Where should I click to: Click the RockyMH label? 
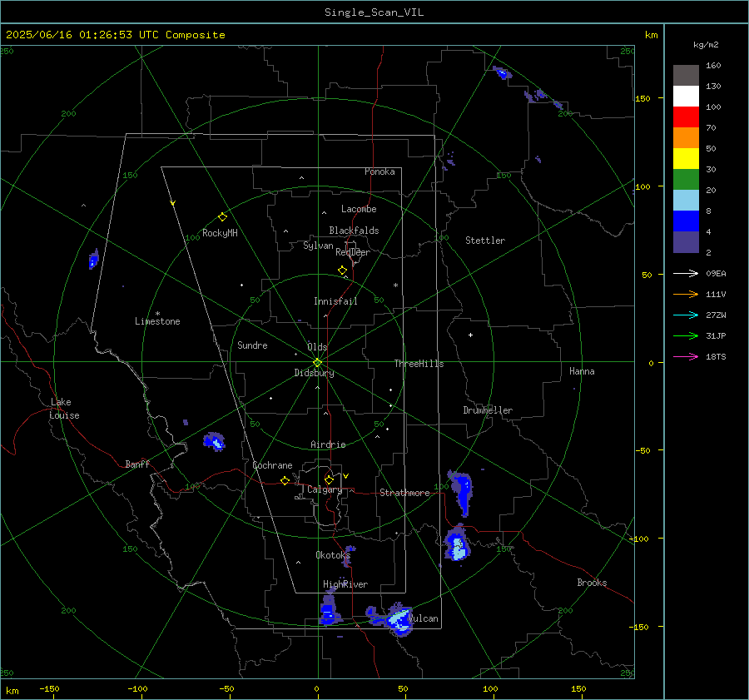pos(220,233)
